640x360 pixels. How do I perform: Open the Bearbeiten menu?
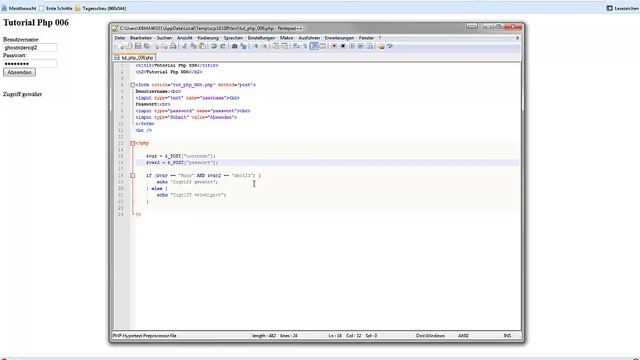pos(141,38)
